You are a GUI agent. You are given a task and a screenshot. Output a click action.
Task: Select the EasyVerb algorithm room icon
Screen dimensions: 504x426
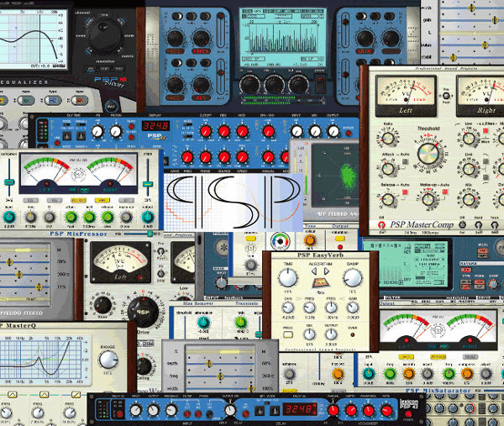click(x=323, y=281)
